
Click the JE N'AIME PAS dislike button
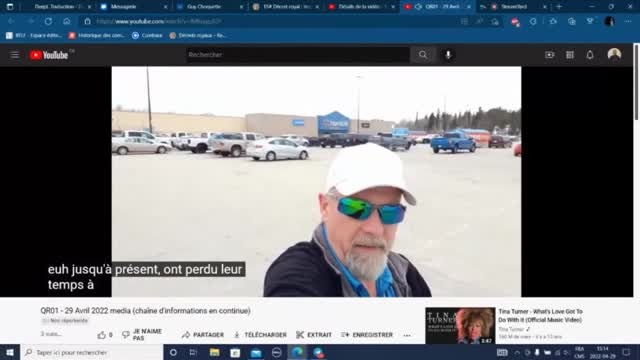142,335
